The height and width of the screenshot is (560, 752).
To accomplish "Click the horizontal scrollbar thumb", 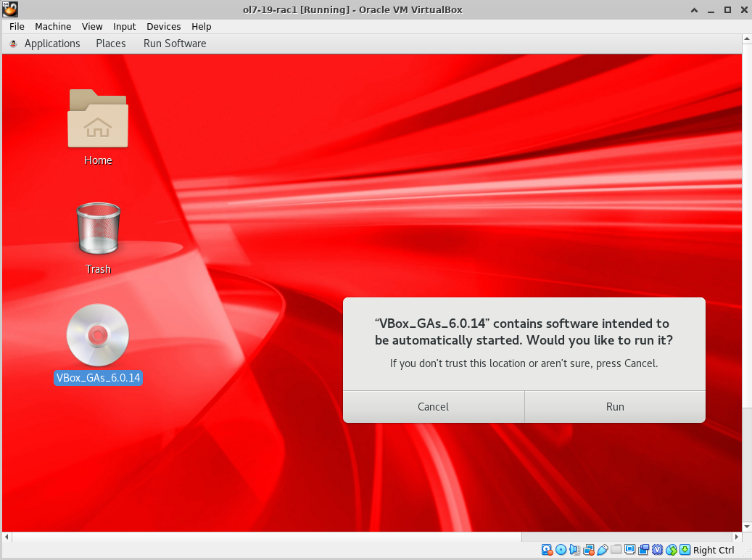I will (267, 537).
